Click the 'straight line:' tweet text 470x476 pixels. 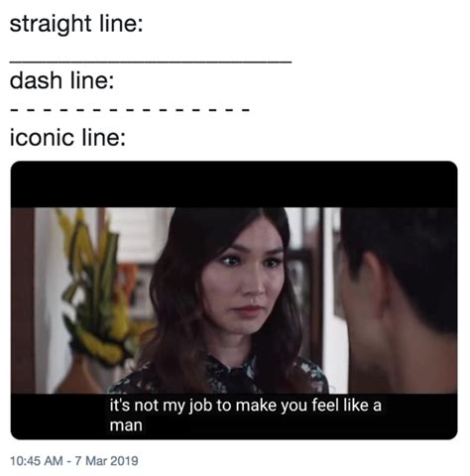(x=76, y=25)
